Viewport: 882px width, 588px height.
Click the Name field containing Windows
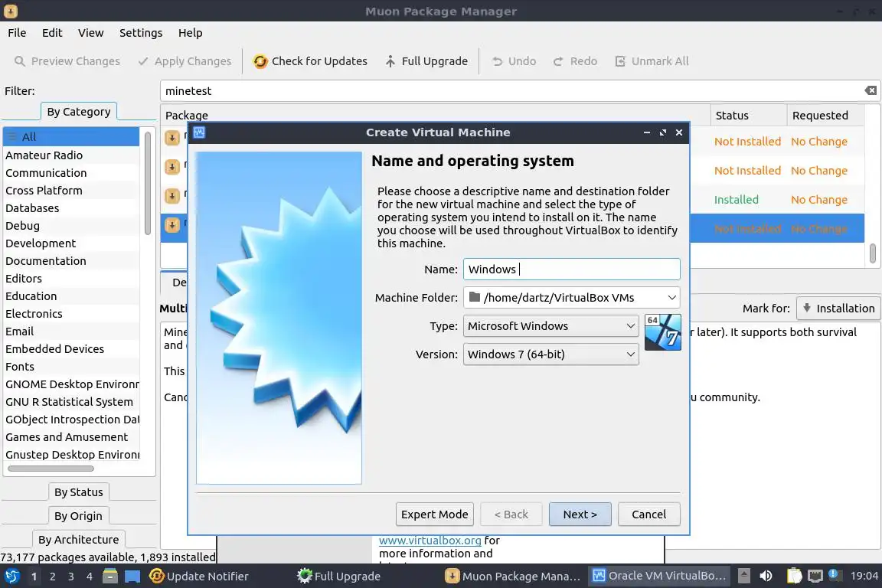[x=571, y=269]
